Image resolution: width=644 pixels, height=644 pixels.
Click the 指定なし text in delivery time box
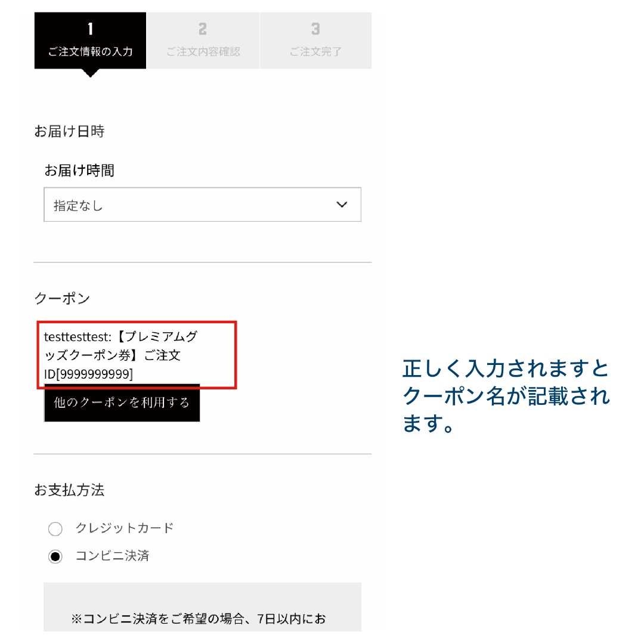click(x=78, y=205)
